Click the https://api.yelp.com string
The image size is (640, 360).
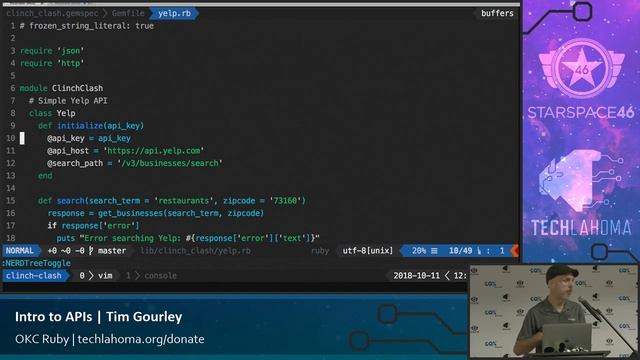tap(153, 151)
